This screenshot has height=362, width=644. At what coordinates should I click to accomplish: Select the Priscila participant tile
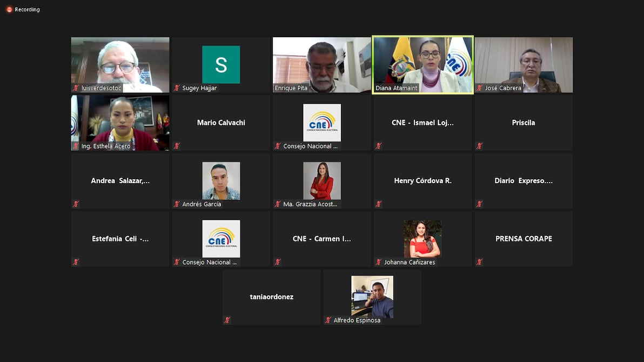coord(524,123)
